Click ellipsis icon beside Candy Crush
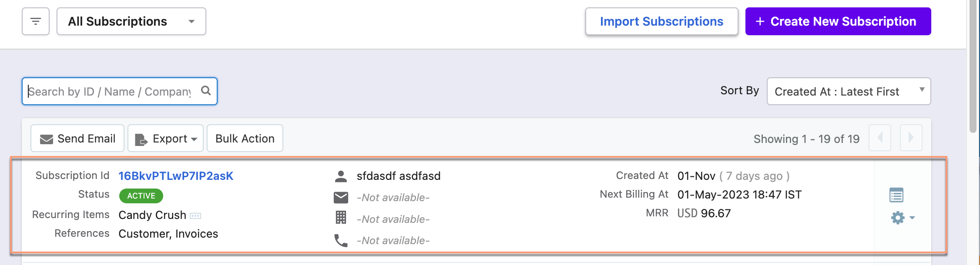The width and height of the screenshot is (980, 265). point(195,216)
